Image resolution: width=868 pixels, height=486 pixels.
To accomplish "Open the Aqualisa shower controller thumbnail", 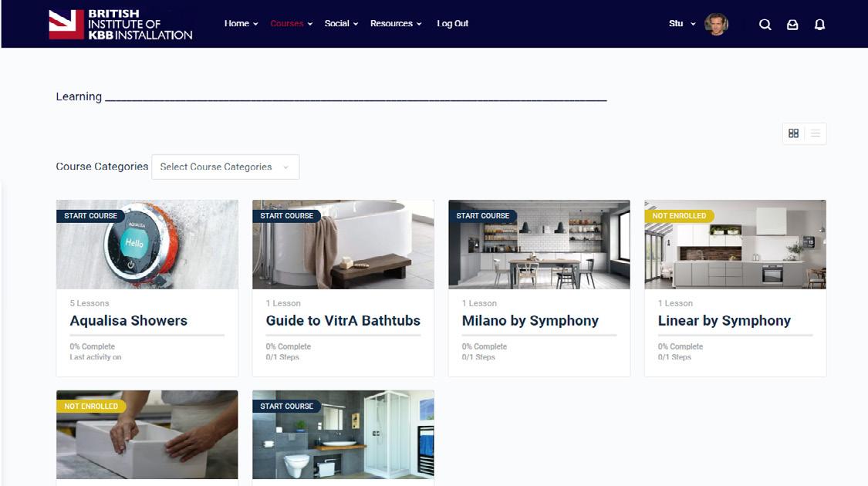I will [x=147, y=245].
